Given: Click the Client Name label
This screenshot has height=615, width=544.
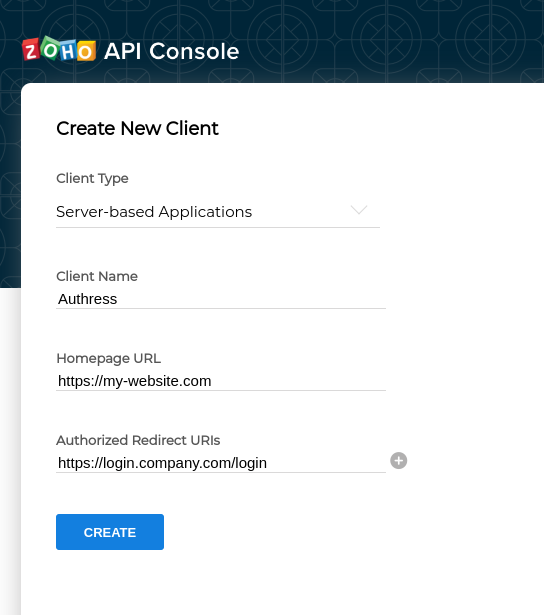Looking at the screenshot, I should click(x=97, y=276).
